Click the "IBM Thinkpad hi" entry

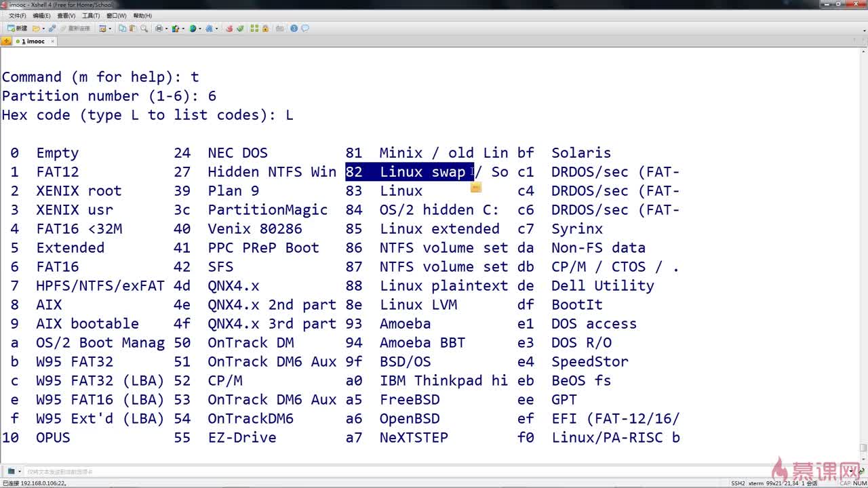[443, 381]
